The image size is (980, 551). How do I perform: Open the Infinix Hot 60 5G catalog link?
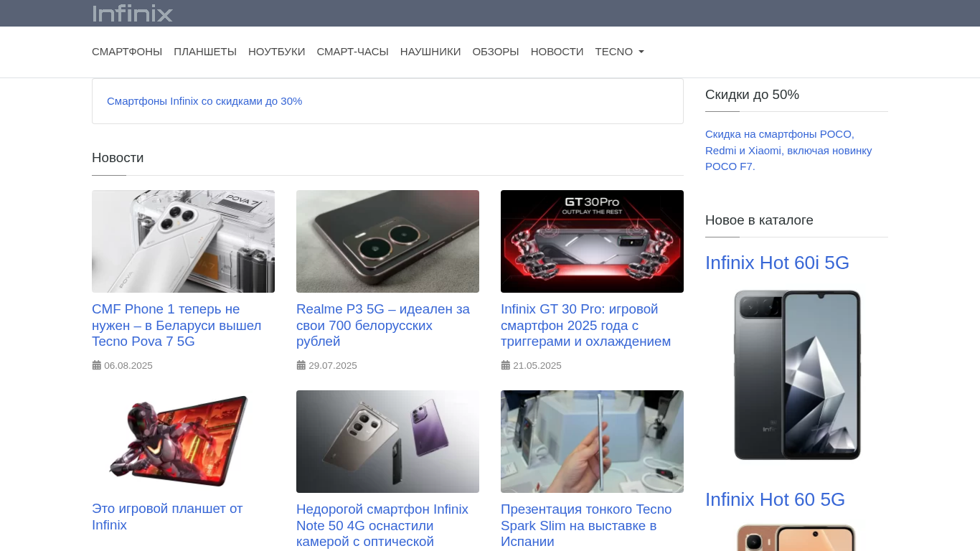coord(775,499)
